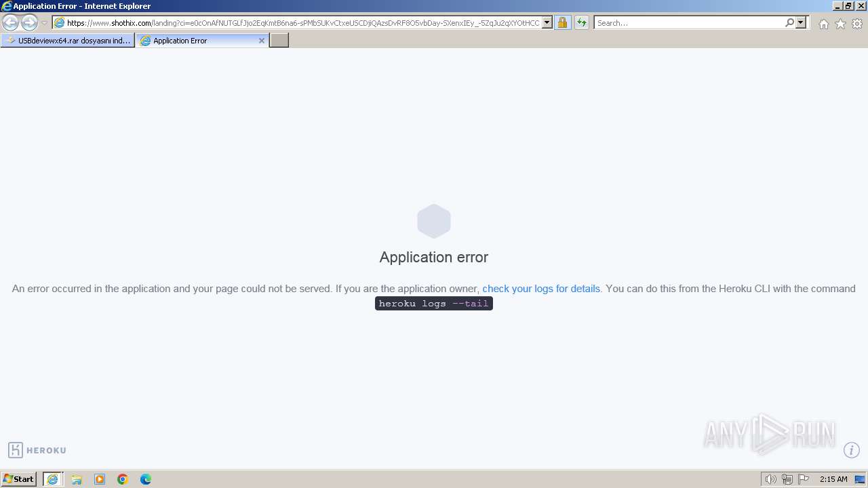
Task: Open the Windows Start menu
Action: point(19,479)
